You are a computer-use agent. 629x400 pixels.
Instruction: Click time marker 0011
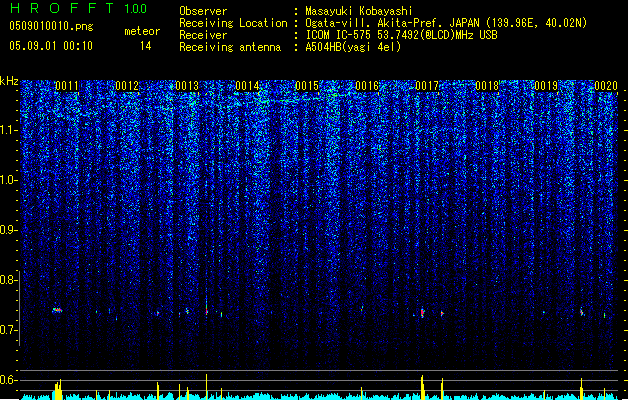click(x=67, y=86)
